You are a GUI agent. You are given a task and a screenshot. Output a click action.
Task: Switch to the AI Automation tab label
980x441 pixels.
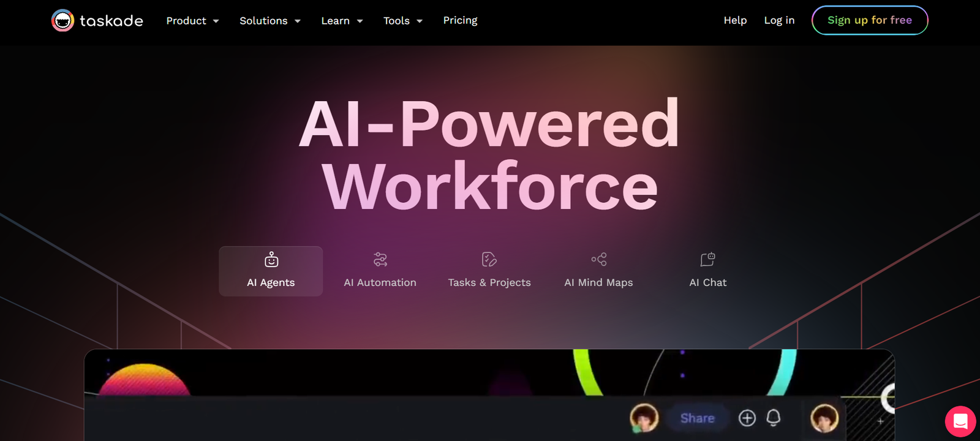coord(380,282)
